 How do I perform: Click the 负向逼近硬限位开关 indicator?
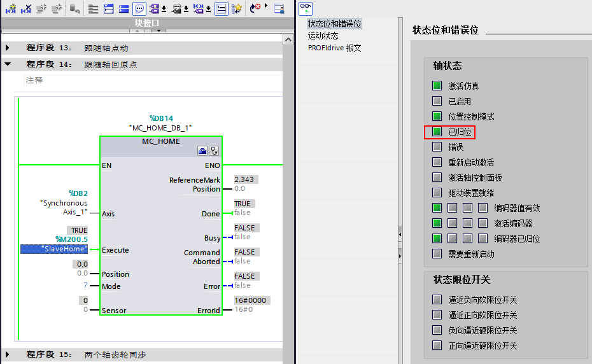[x=437, y=330]
